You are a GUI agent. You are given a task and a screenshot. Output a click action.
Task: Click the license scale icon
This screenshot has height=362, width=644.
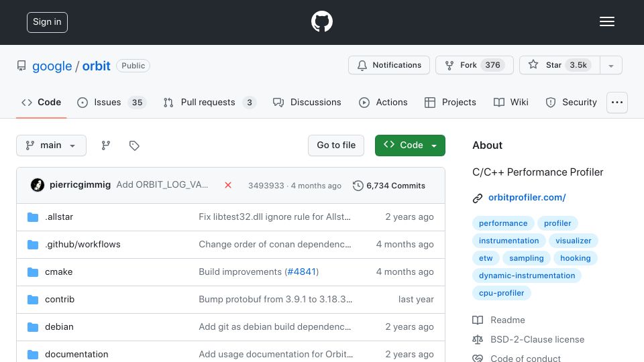click(x=477, y=339)
